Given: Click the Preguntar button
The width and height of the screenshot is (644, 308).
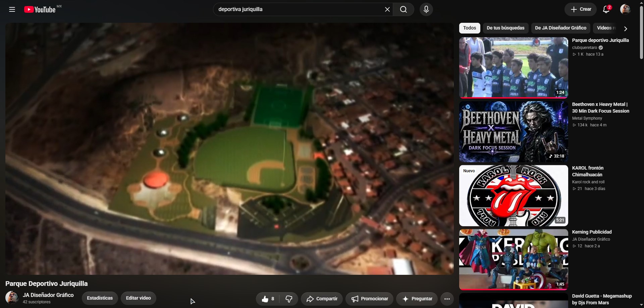Looking at the screenshot, I should point(417,299).
